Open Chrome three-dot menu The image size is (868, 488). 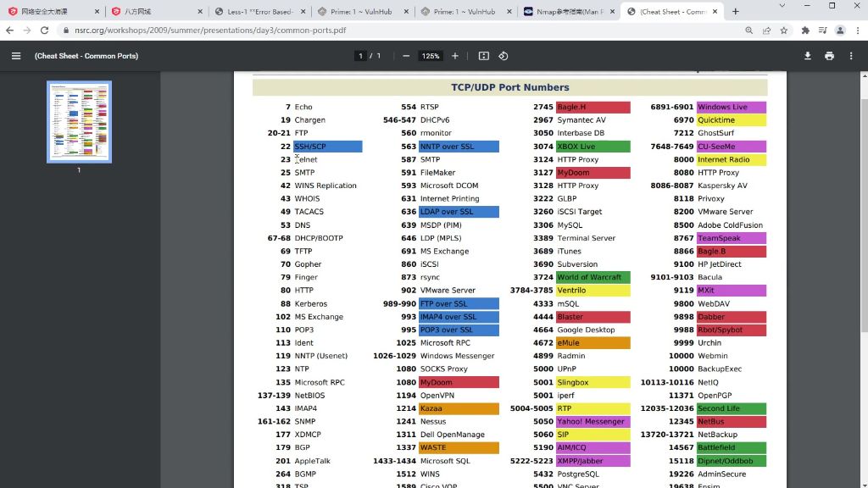pyautogui.click(x=858, y=30)
